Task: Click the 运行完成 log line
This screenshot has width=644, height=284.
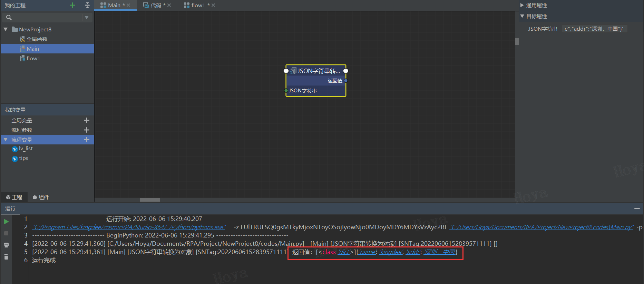Action: (x=44, y=260)
